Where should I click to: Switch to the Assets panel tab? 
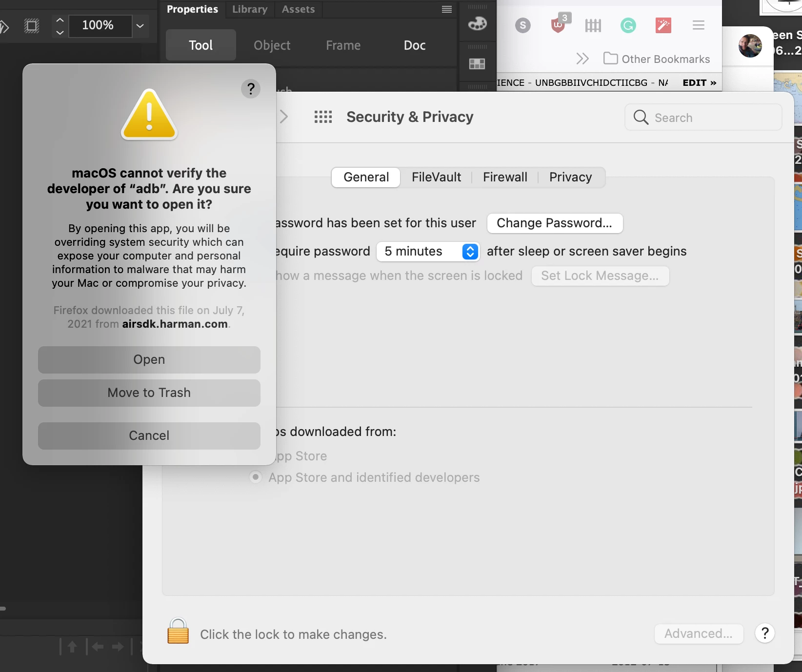coord(298,9)
